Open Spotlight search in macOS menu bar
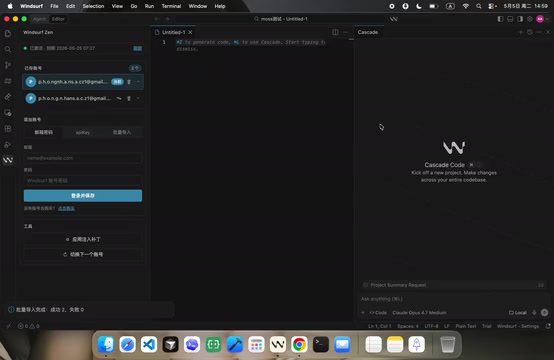Viewport: 554px width, 360px height. coord(478,6)
